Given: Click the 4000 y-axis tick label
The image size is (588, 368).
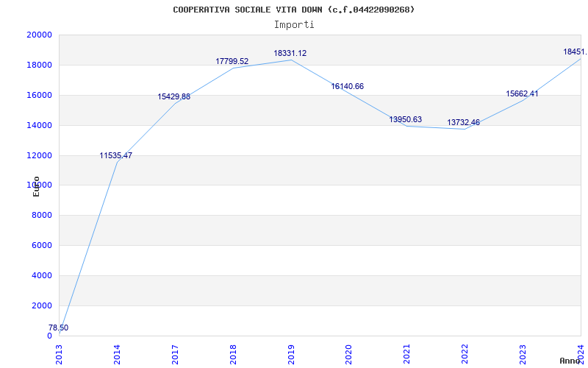Looking at the screenshot, I should tap(42, 275).
